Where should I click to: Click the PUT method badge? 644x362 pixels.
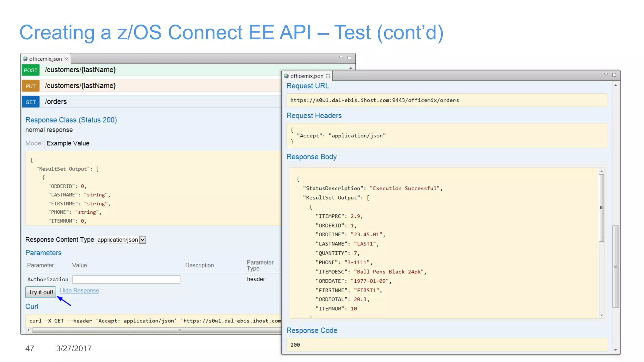(x=31, y=86)
